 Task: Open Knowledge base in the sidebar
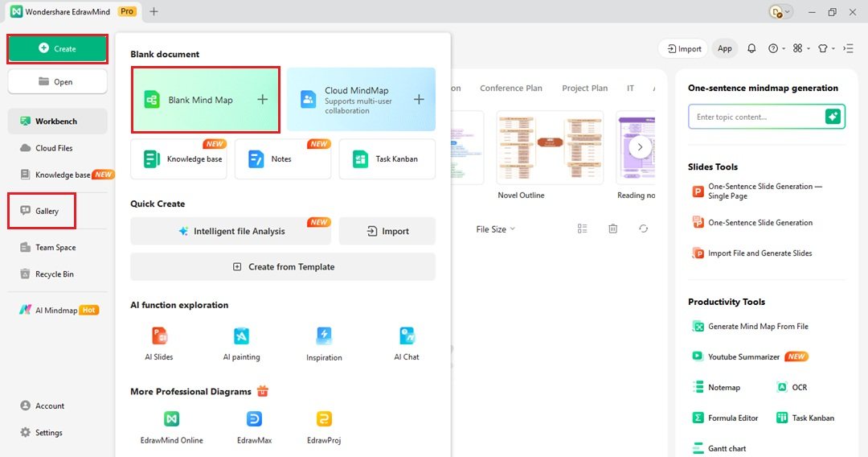click(x=55, y=175)
